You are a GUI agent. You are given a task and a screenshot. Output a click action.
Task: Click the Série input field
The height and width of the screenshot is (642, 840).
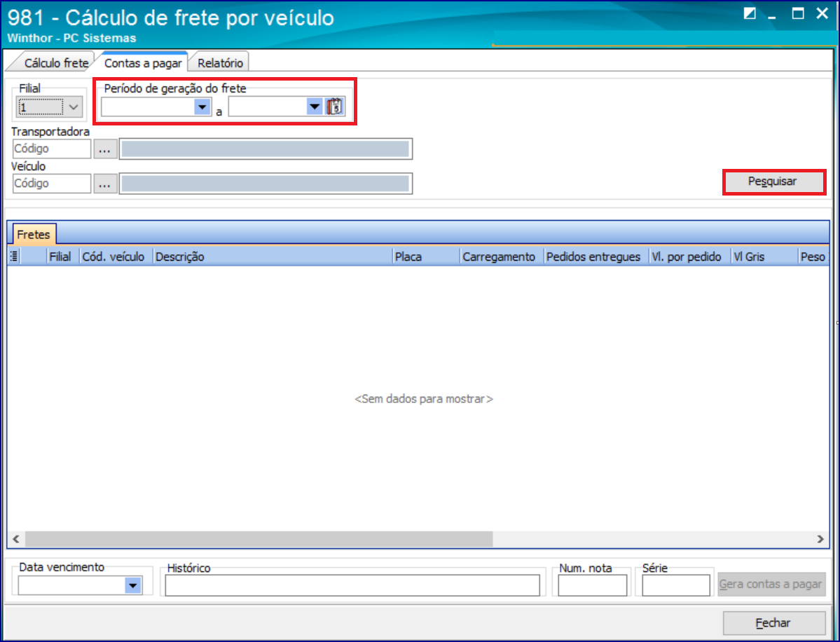(675, 585)
